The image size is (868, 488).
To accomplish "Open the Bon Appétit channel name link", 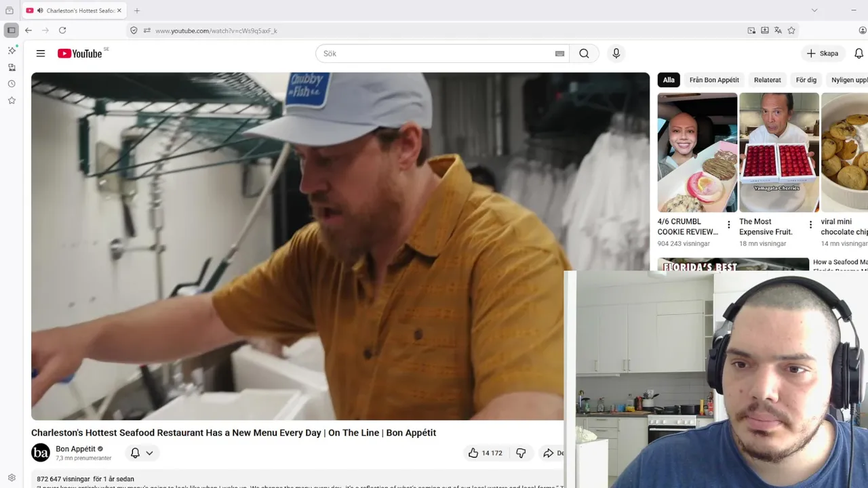I will tap(75, 449).
